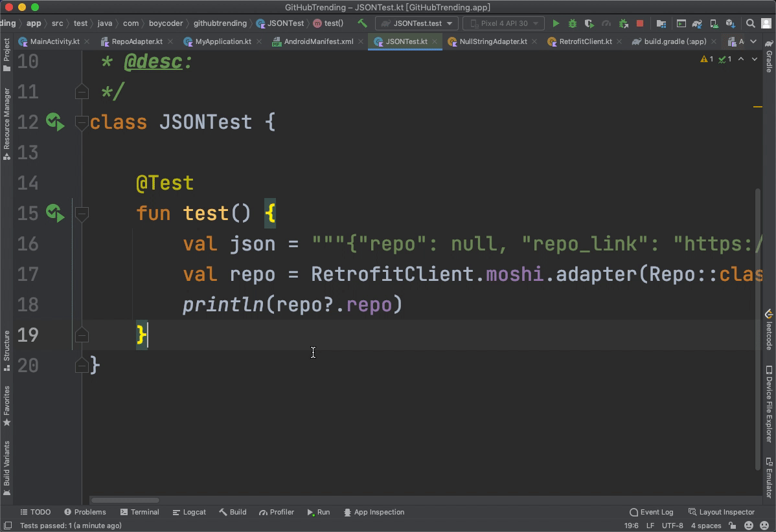776x532 pixels.
Task: Collapse fold marker at test function line
Action: (82, 213)
